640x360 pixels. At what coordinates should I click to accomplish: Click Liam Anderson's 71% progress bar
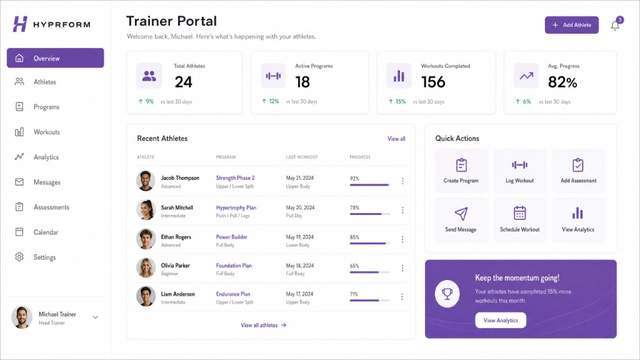click(370, 300)
